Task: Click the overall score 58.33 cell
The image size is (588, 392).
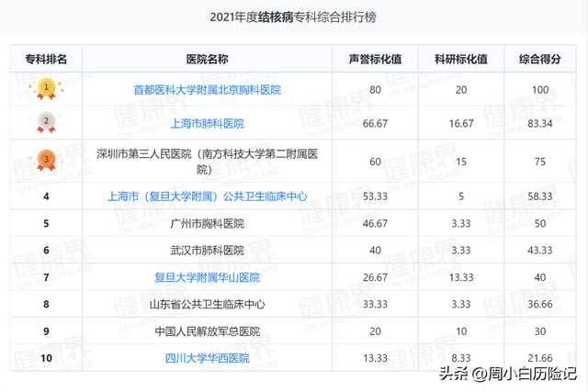Action: (540, 196)
